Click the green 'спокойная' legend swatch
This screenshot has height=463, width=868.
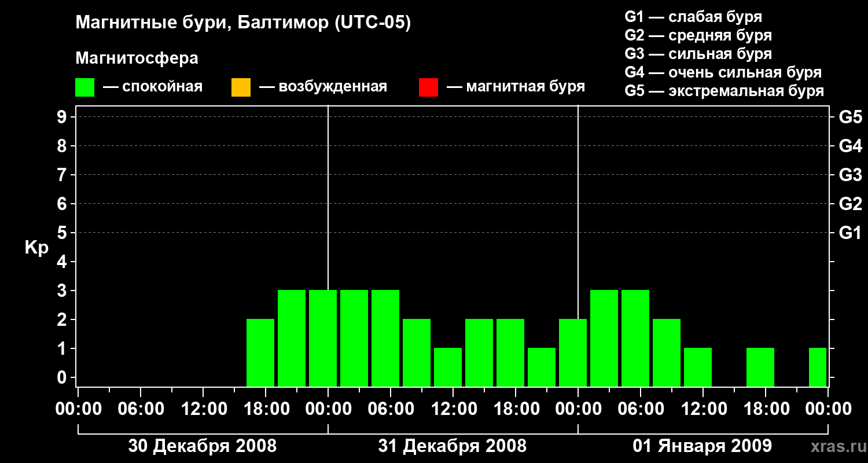tap(85, 87)
